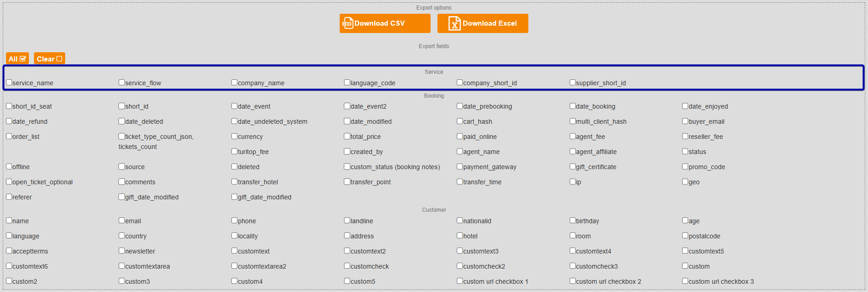Select the buyer_email checkbox
Viewport: 868px width, 292px height.
coord(685,121)
